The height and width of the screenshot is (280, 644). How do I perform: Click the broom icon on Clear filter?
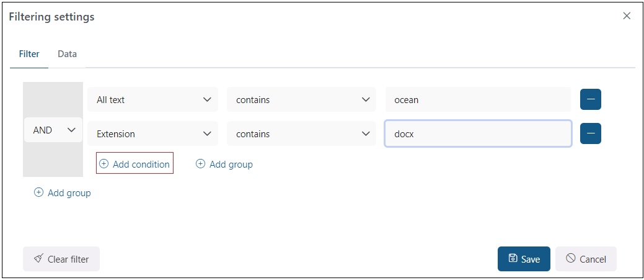point(38,259)
